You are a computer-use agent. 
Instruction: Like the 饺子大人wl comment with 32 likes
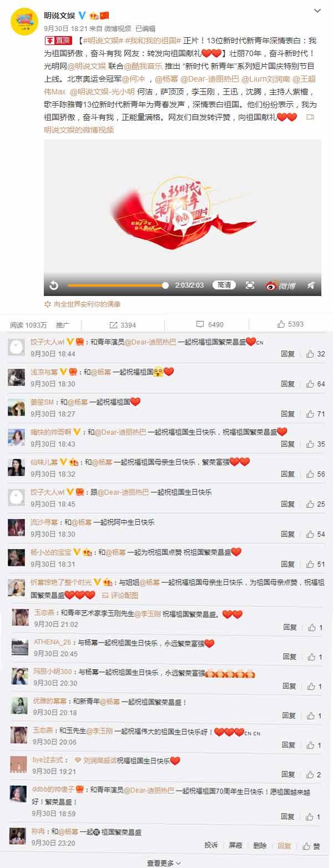pyautogui.click(x=315, y=354)
